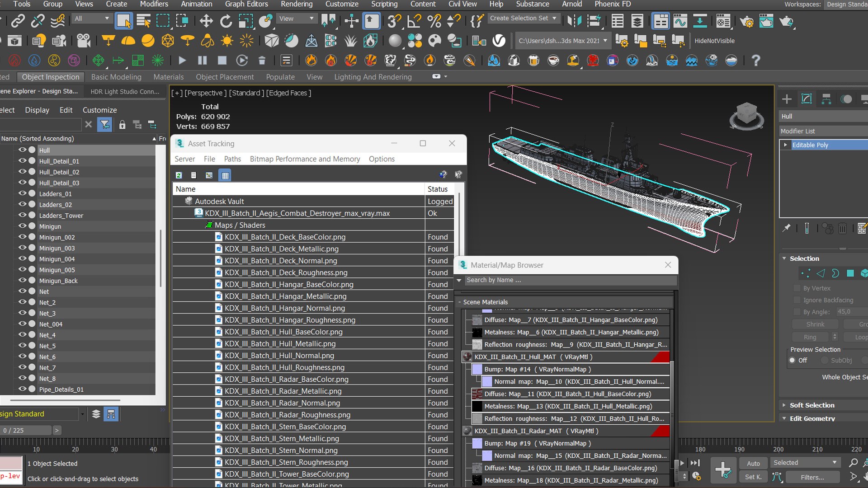868x488 pixels.
Task: Hide the Hull object via eye icon
Action: tap(22, 150)
